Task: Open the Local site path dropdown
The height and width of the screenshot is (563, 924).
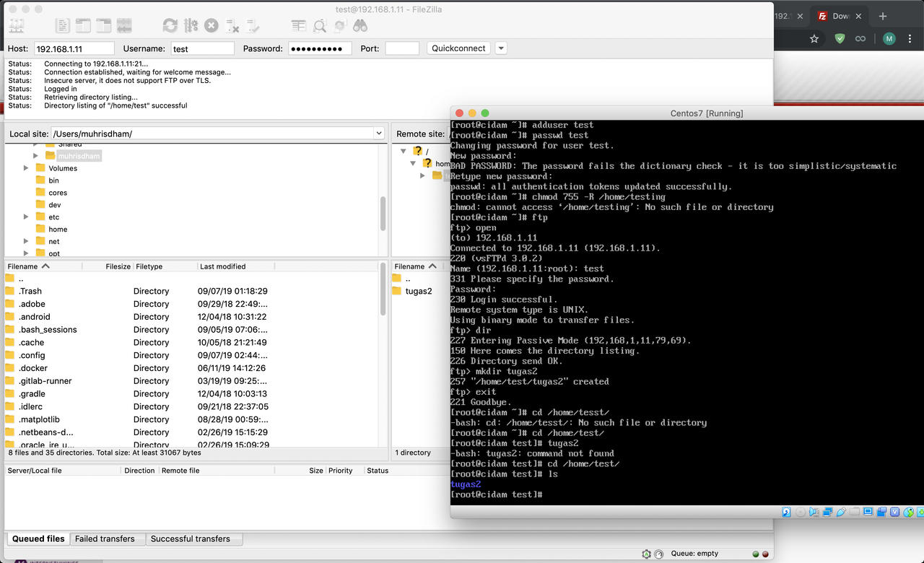Action: click(378, 133)
